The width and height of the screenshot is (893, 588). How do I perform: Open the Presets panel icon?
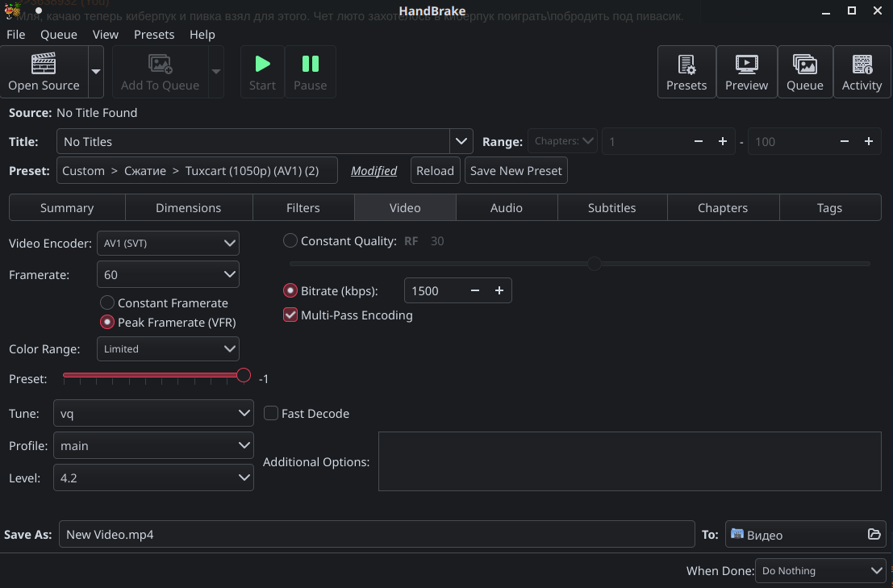pos(686,65)
